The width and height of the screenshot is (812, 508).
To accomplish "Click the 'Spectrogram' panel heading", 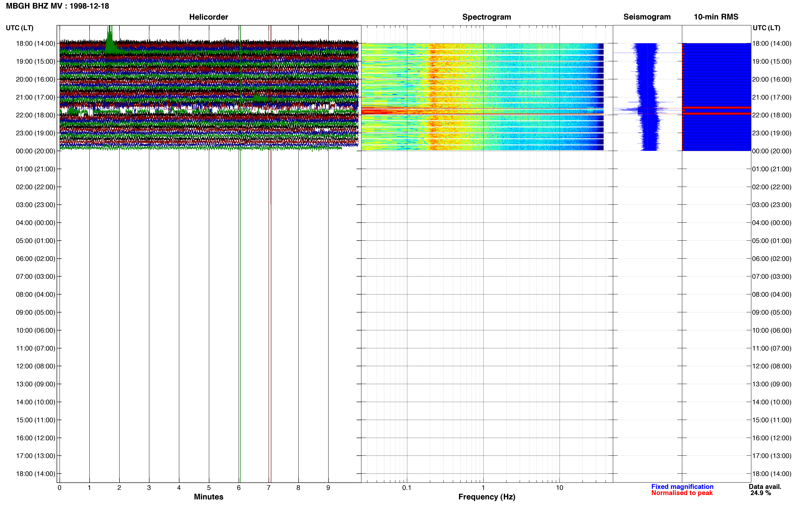I will 487,17.
